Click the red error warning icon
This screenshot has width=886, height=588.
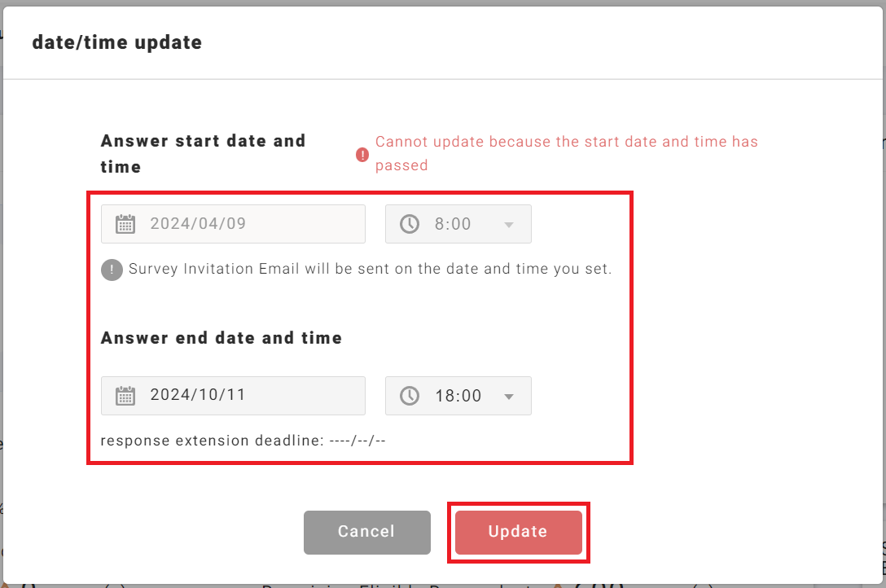(362, 155)
